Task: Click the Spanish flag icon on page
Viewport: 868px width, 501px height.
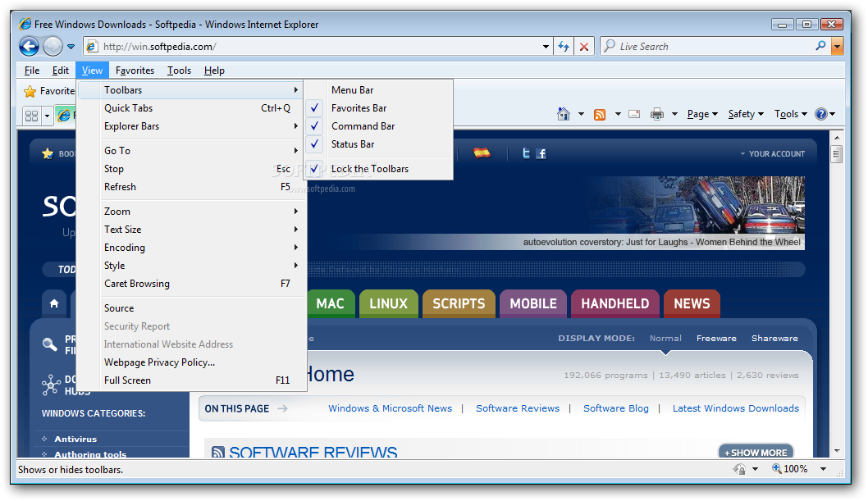Action: (482, 153)
